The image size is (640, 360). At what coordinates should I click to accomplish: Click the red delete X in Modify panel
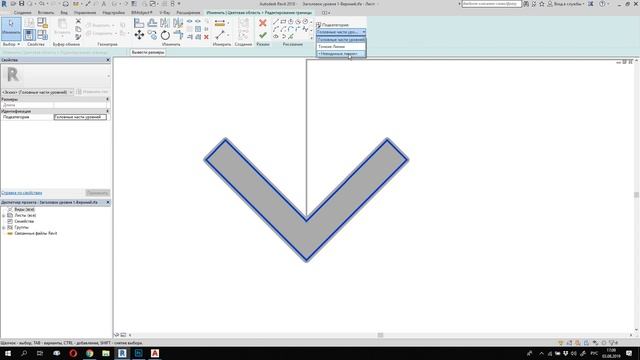pos(206,37)
